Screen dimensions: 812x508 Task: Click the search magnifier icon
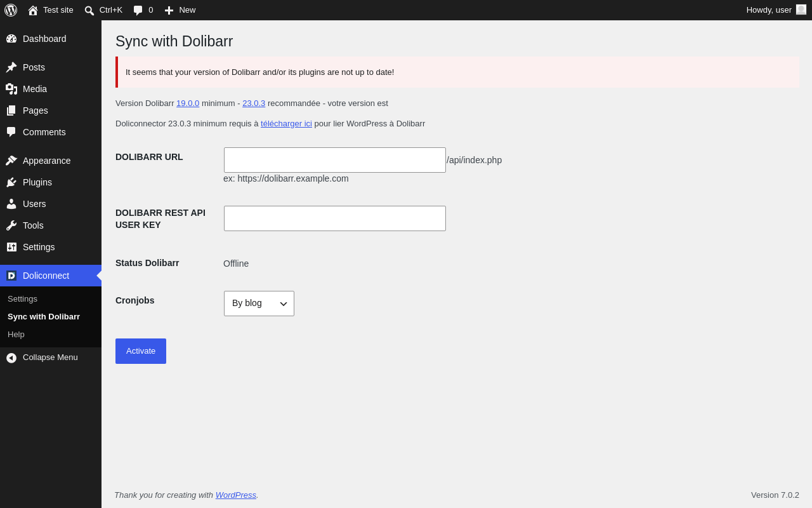tap(89, 10)
